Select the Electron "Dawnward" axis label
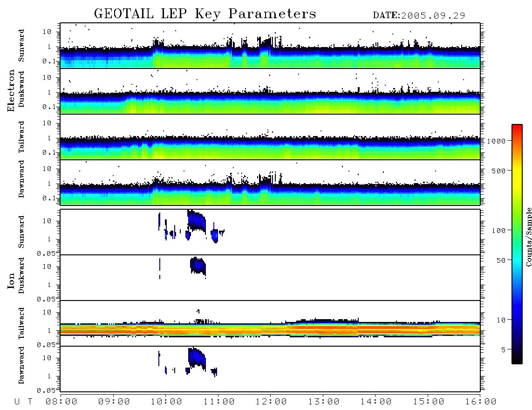 (21, 179)
